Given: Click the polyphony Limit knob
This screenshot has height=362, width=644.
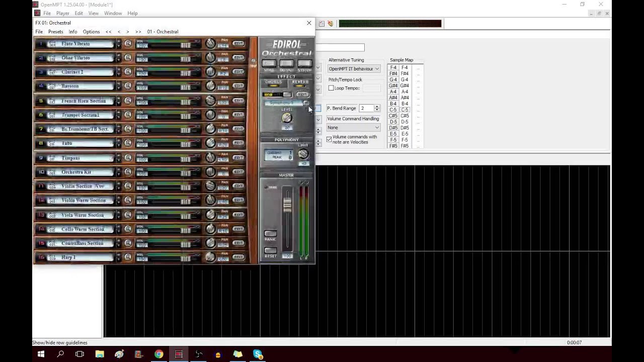Looking at the screenshot, I should [303, 154].
